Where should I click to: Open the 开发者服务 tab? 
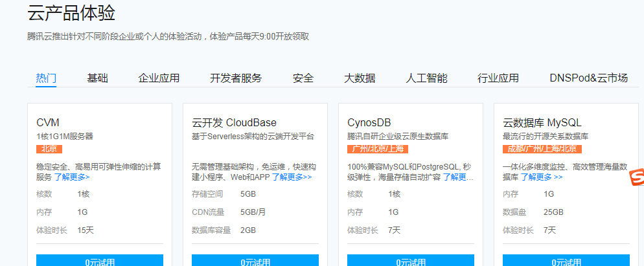pyautogui.click(x=236, y=78)
